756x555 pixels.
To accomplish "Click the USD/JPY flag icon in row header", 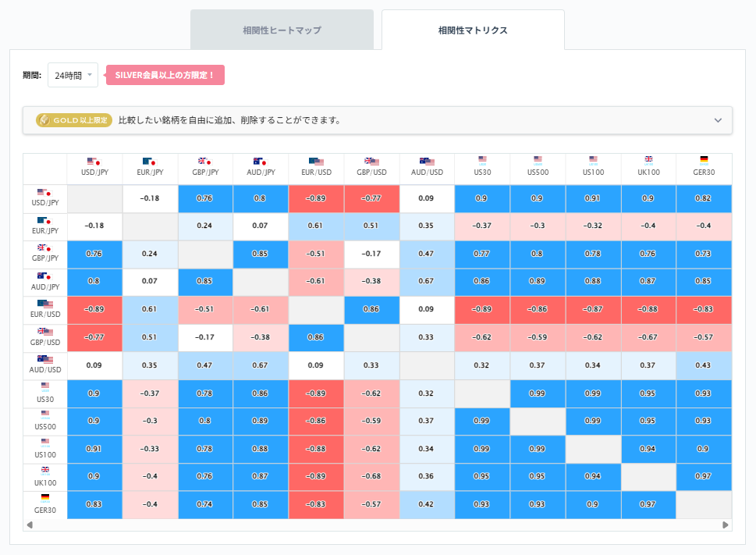I will tap(44, 194).
